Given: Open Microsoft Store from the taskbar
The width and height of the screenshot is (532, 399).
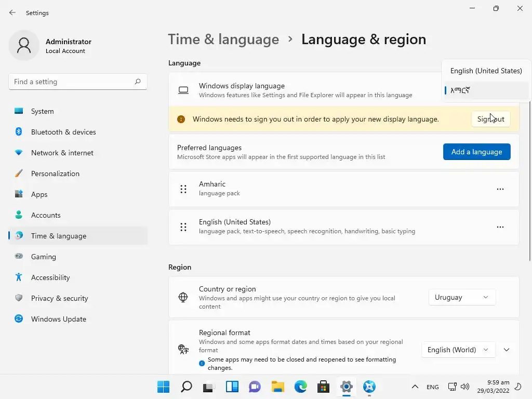Looking at the screenshot, I should coord(324,387).
